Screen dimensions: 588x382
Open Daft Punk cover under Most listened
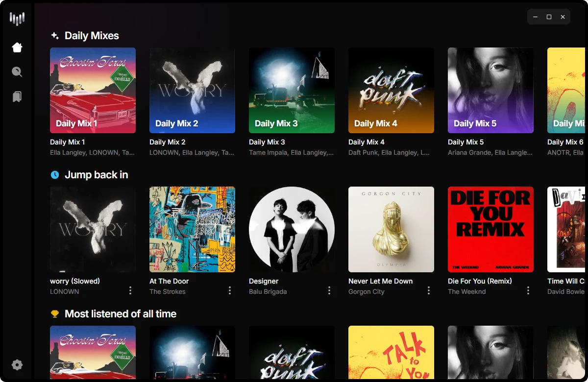pyautogui.click(x=292, y=353)
